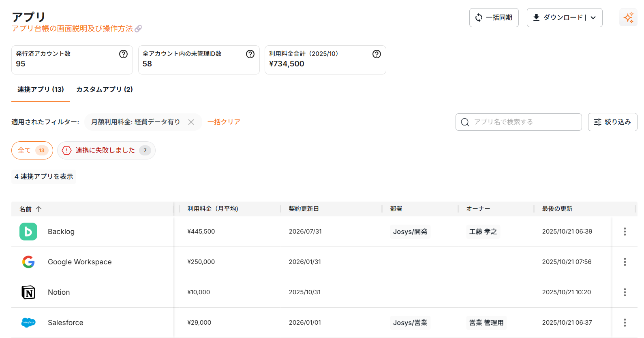Click the Salesforce cloud logo
The image size is (644, 338).
click(x=28, y=323)
